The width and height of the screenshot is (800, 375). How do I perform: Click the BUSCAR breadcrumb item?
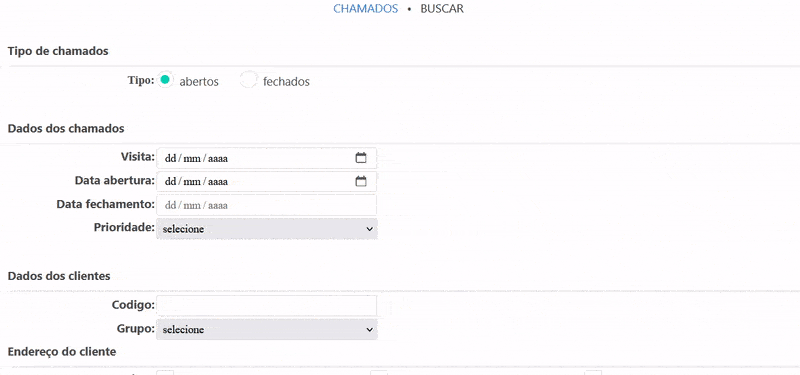442,9
